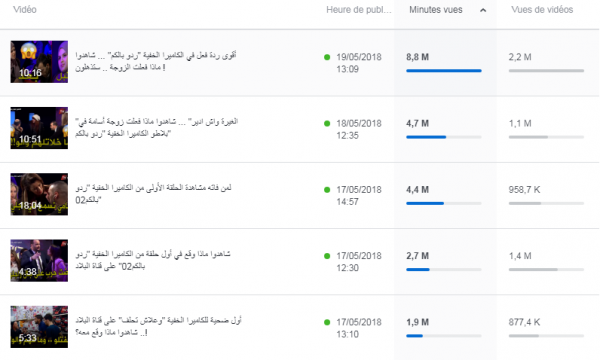Click the green status dot for 19/05/2018 video
Image resolution: width=600 pixels, height=360 pixels.
click(327, 57)
